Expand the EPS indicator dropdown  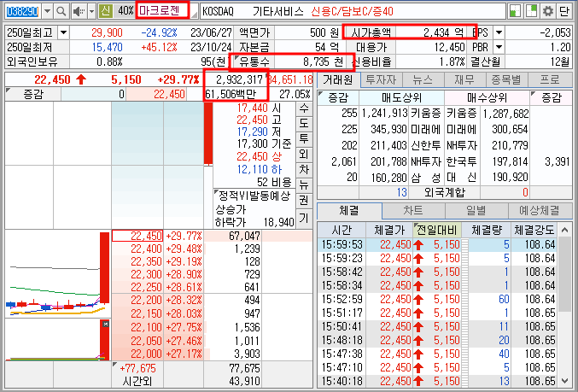[x=499, y=32]
